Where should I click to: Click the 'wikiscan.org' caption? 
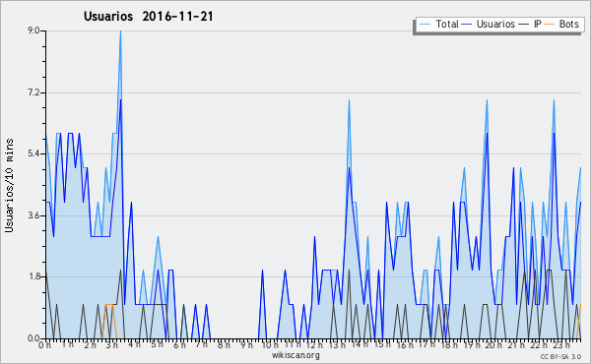[295, 355]
